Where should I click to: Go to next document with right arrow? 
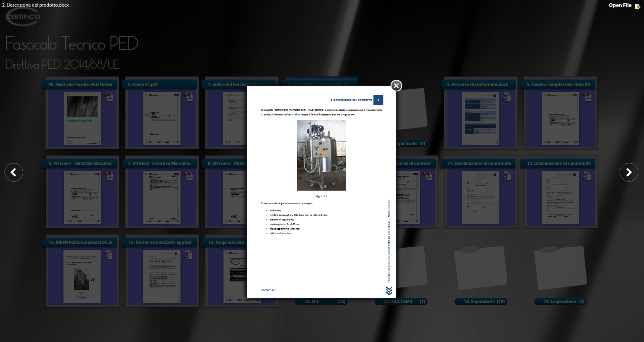(x=629, y=172)
